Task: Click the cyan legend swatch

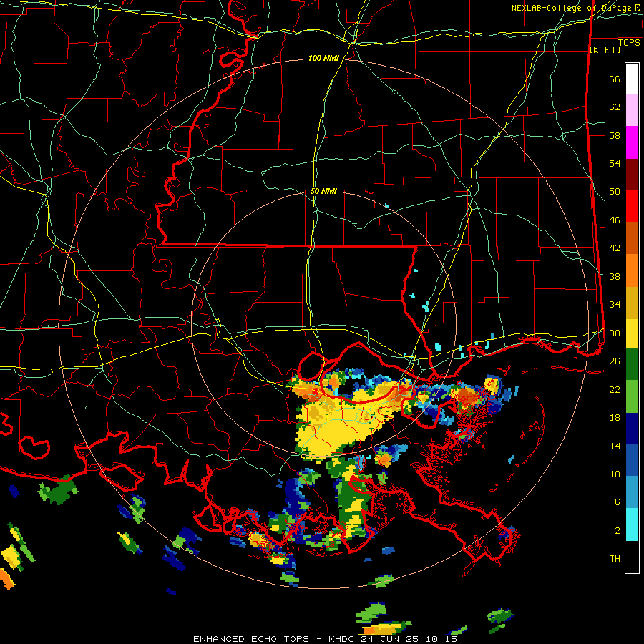Action: click(x=632, y=525)
